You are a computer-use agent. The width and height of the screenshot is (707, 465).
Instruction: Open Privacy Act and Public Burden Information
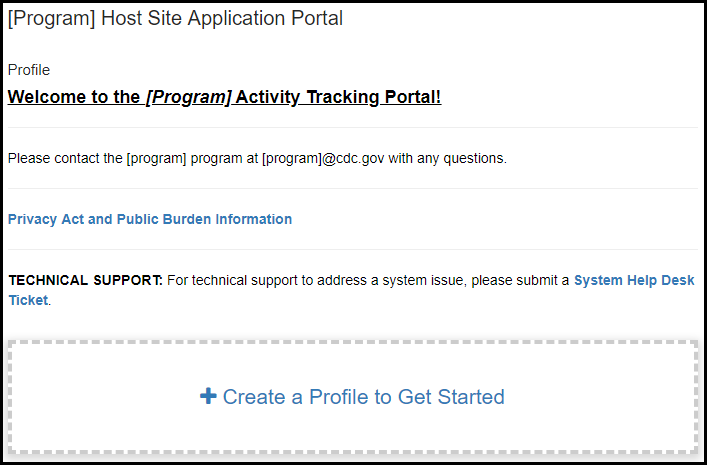(150, 219)
